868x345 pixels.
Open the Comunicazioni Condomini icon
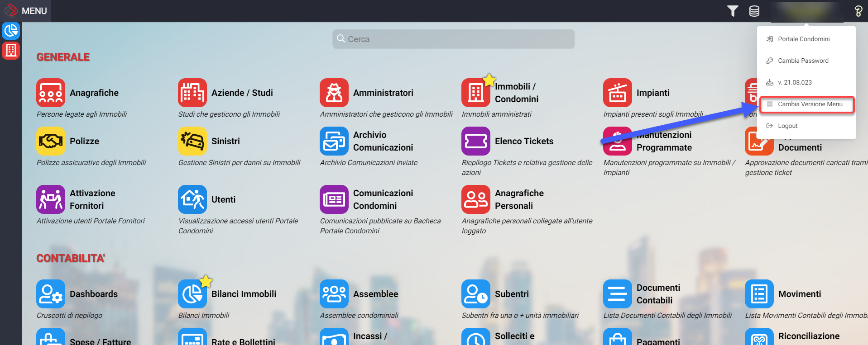(334, 199)
